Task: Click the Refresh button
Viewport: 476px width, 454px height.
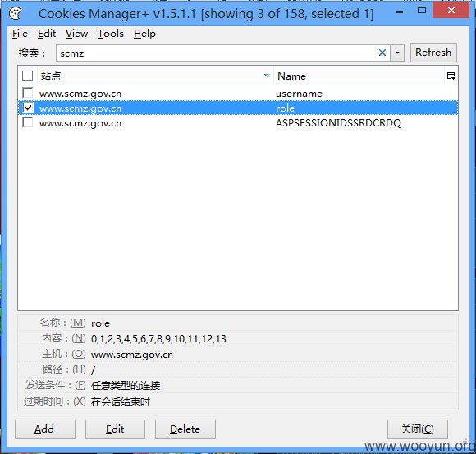Action: [433, 53]
